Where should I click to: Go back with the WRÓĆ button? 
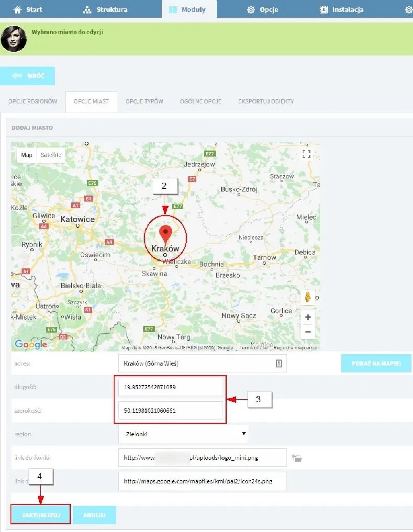click(28, 76)
